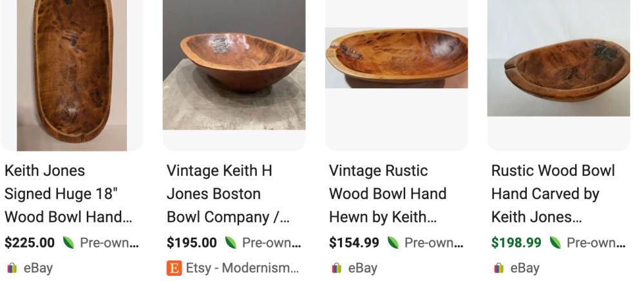The height and width of the screenshot is (281, 644).
Task: Click Etsy logo icon under $195.00 listing
Action: [x=174, y=268]
